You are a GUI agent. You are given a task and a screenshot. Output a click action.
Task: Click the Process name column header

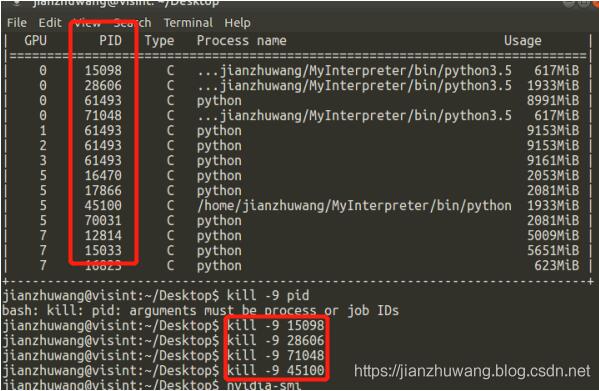241,40
